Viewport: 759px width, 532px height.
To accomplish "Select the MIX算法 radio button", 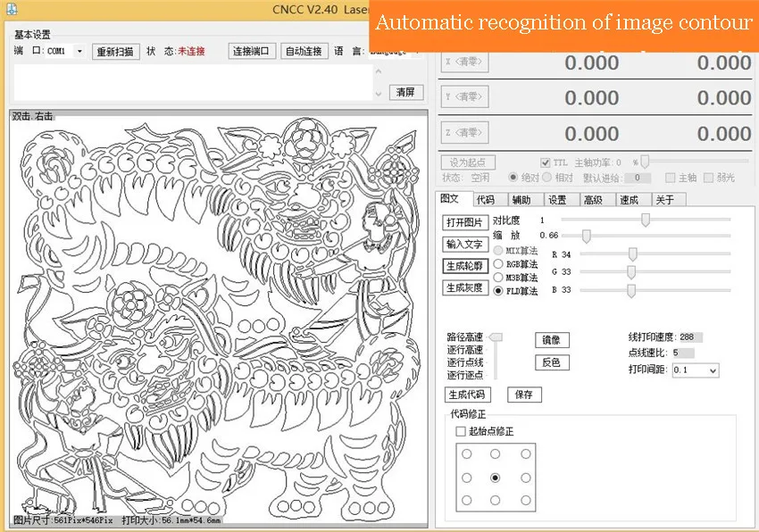I will [x=498, y=250].
